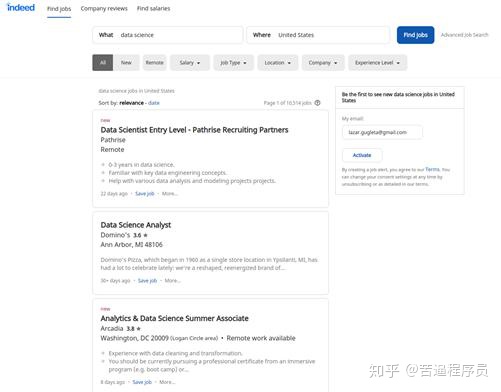Open Data Scientist Entry Level job
This screenshot has width=501, height=392.
(x=194, y=130)
